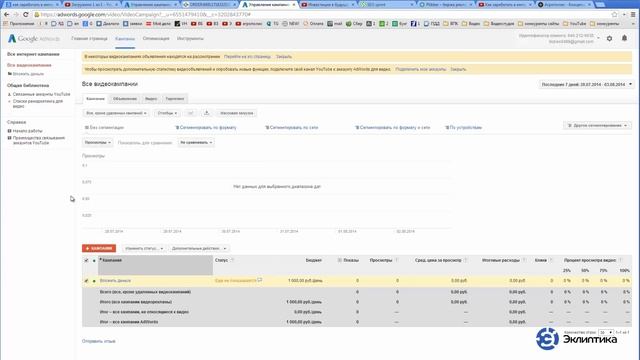Toggle the checkbox of the Вложить деньги row

pos(86,281)
